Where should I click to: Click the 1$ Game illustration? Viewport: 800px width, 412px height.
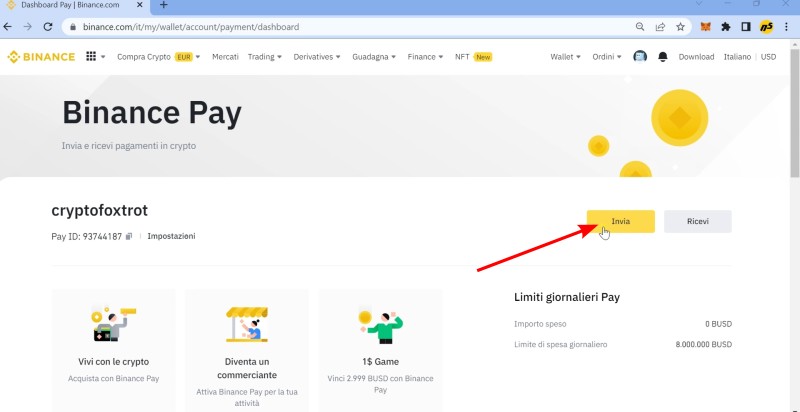pyautogui.click(x=381, y=327)
